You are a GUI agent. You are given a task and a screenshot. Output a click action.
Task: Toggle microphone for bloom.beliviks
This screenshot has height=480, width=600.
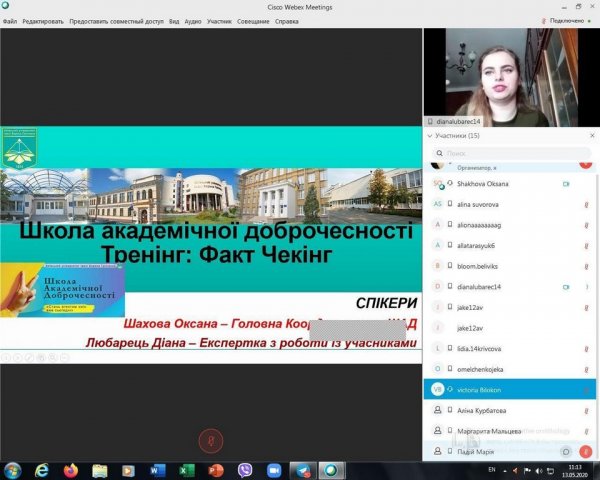coord(585,266)
